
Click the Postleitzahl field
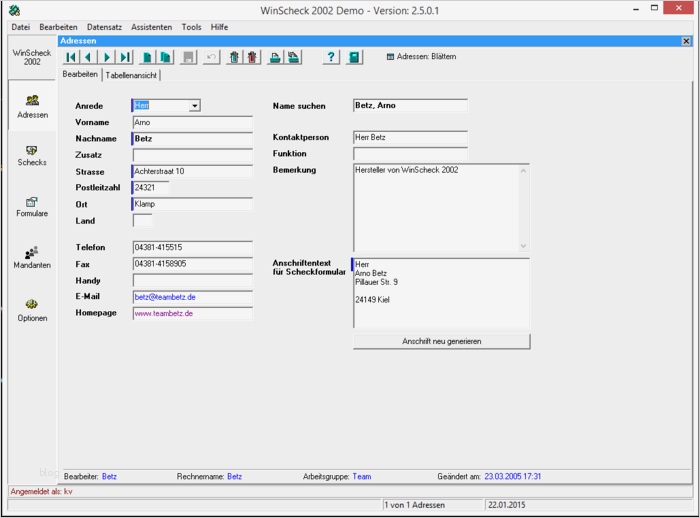[151, 188]
